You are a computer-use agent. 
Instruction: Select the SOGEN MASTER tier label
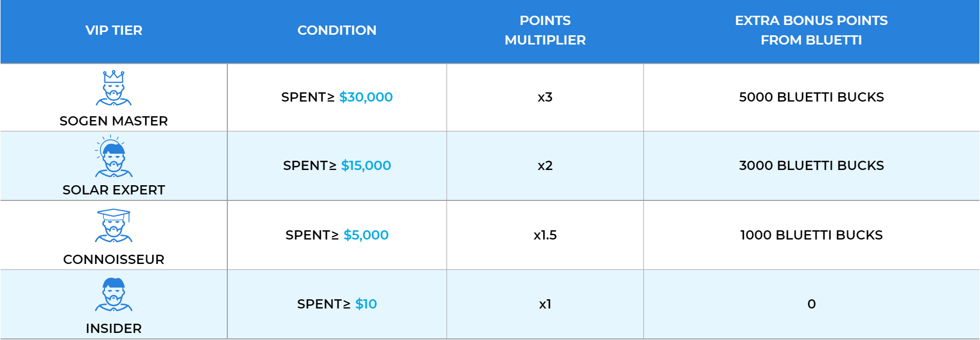[114, 121]
